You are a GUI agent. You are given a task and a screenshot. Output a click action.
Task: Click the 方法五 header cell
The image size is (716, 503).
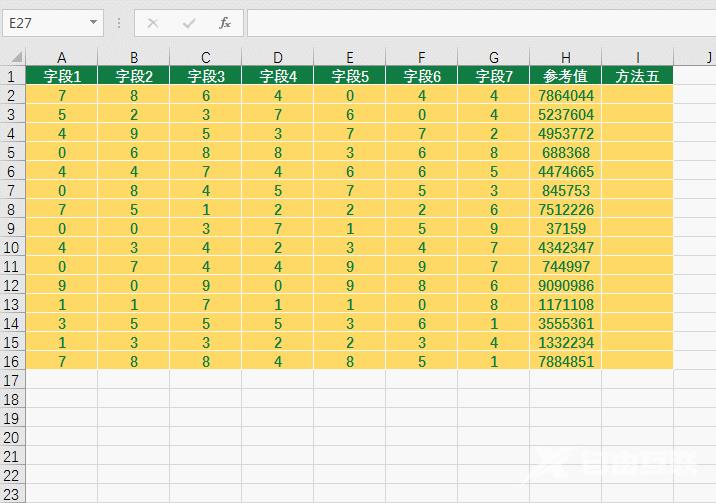coord(637,76)
